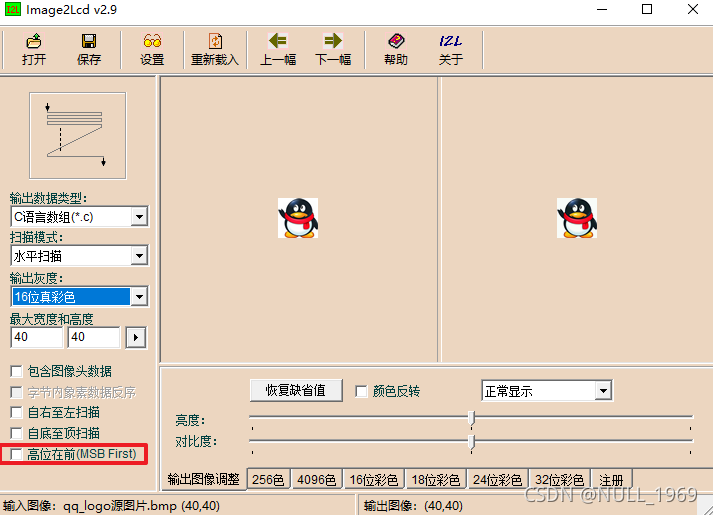Screen dimensions: 713x515
Task: Click the status text 输入图像: qq_logo源图片.bmp
Action: click(111, 505)
